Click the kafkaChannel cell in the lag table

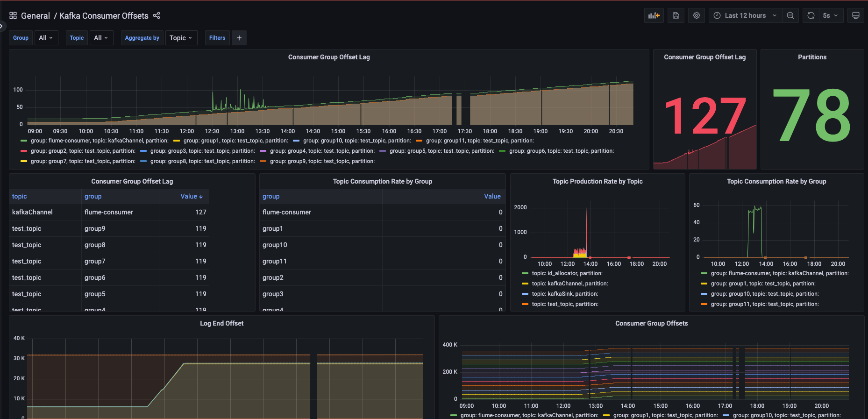pos(32,212)
